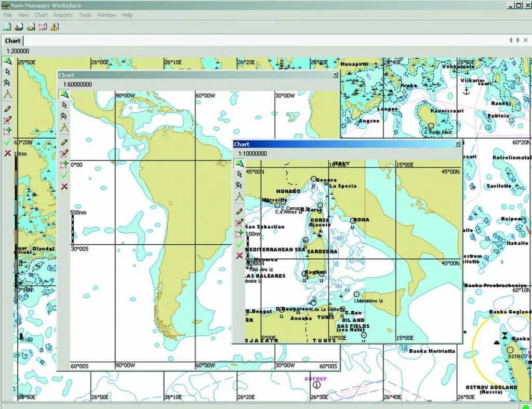Click the 1:10000000 scale value
Viewport: 532px width, 409px height.
pos(252,154)
